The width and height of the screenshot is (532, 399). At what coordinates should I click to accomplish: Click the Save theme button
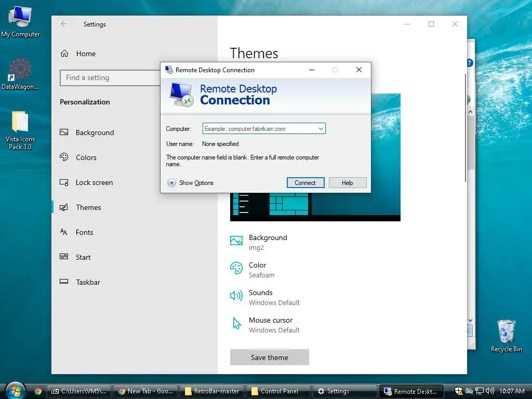(x=270, y=357)
